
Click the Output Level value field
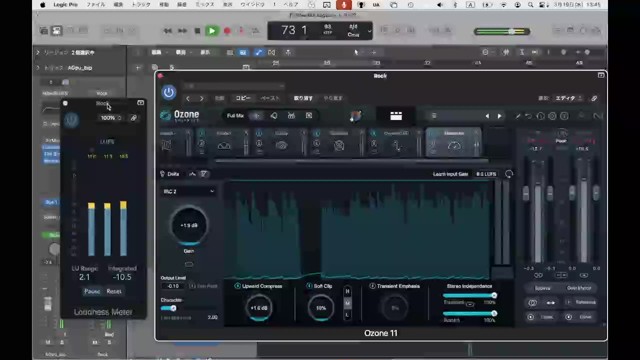[x=173, y=286]
